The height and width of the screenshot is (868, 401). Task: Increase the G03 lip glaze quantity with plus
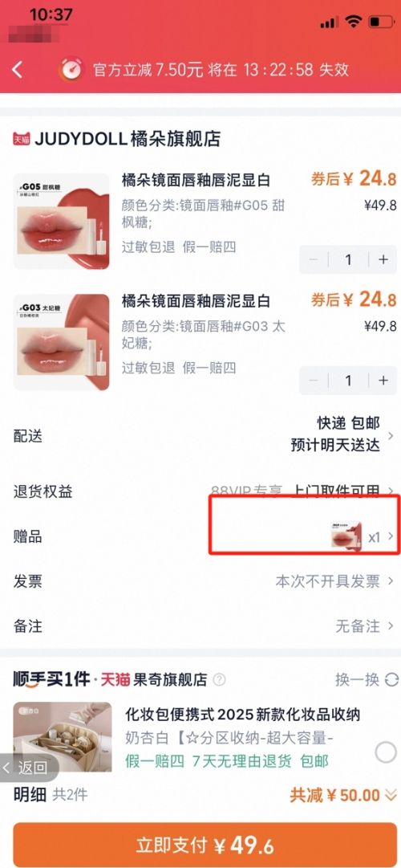tap(383, 381)
